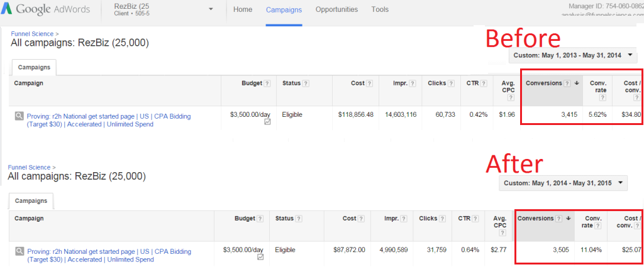The width and height of the screenshot is (644, 267).
Task: Open Budget help icon in 2014-2015 report
Action: click(x=260, y=219)
